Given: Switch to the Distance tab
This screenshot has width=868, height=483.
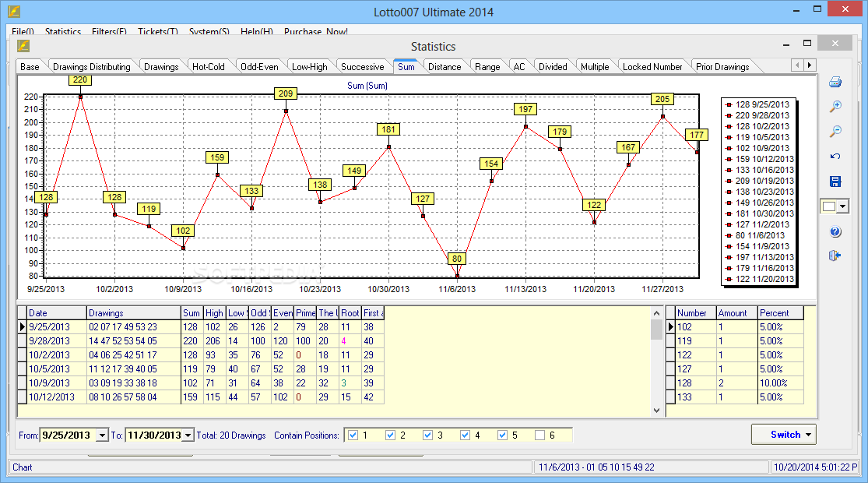Looking at the screenshot, I should pos(445,66).
